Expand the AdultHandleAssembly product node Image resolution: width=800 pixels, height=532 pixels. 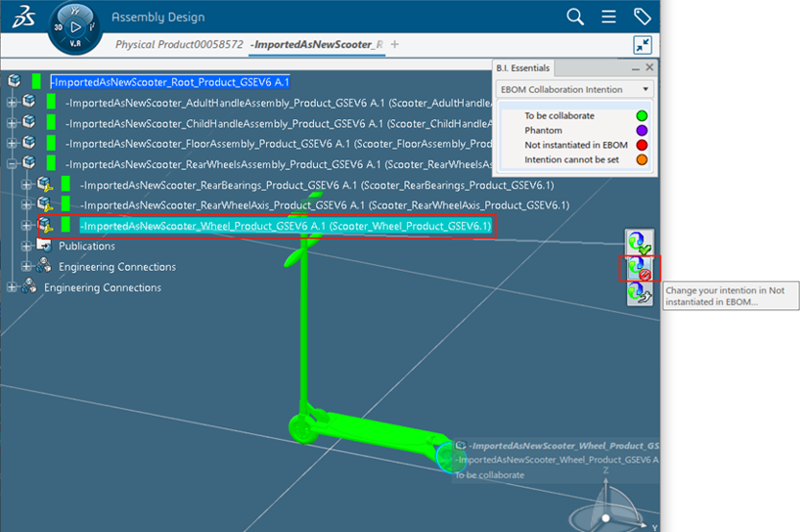(x=12, y=102)
